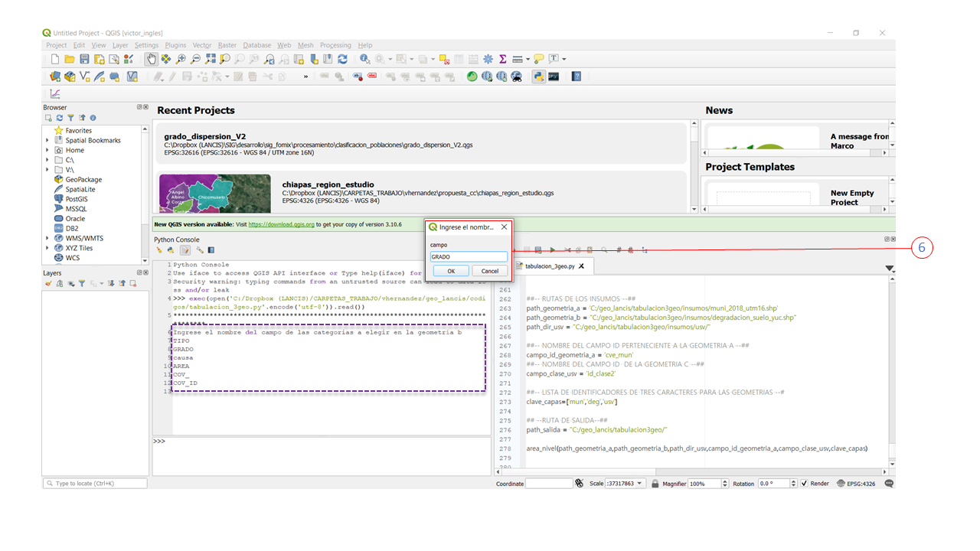The height and width of the screenshot is (551, 980).
Task: Click the Map Tips speech bubble icon
Action: pos(539,59)
